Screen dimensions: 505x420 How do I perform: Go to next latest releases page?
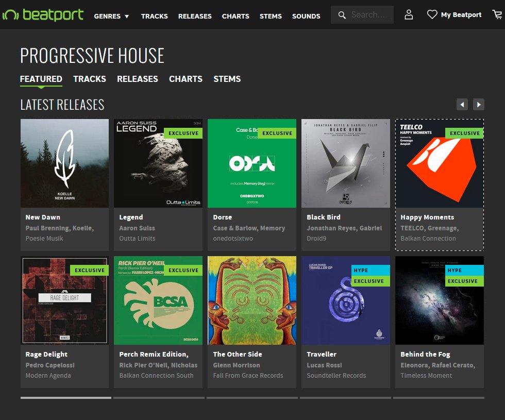[x=479, y=104]
